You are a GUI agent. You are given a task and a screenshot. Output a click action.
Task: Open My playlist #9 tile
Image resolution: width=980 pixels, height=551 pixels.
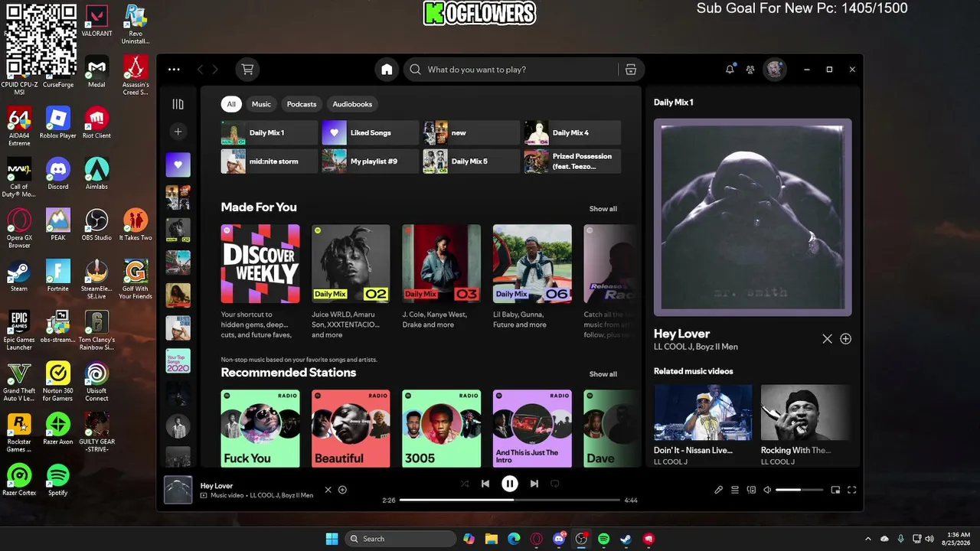click(371, 161)
